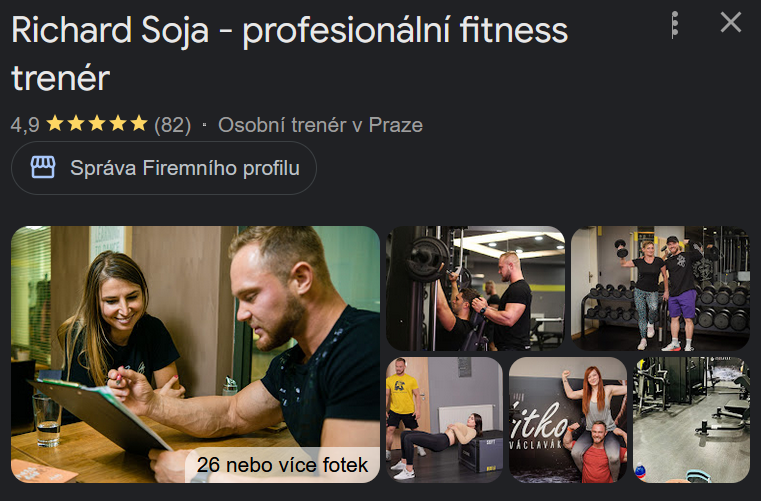761x501 pixels.
Task: Open the 26 nebo více fotek gallery
Action: 282,465
